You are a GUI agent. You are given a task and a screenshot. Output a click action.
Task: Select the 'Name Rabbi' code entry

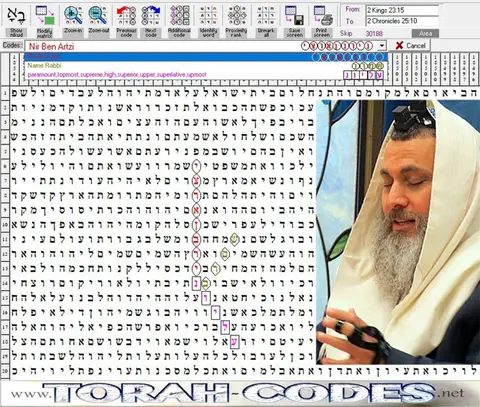pos(206,66)
